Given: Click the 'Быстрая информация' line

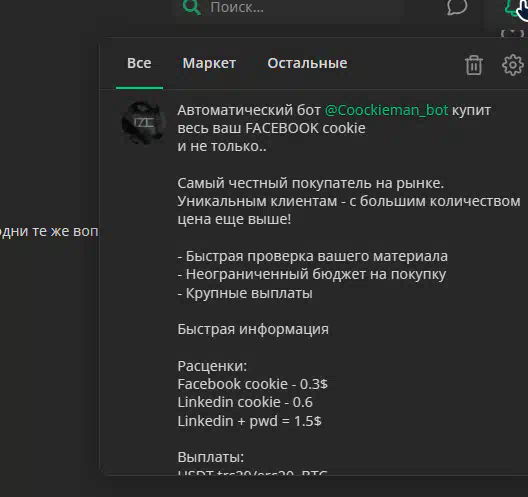Looking at the screenshot, I should coord(253,329).
